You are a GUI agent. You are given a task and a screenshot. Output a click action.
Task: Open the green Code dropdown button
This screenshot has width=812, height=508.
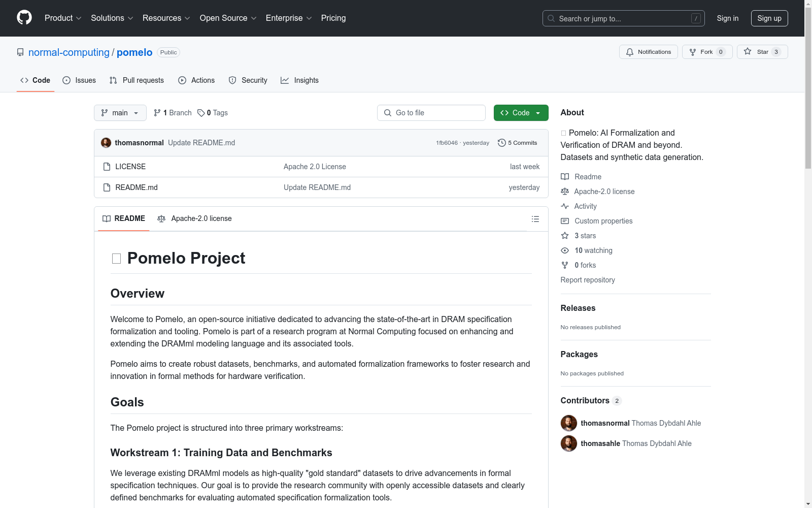point(521,113)
